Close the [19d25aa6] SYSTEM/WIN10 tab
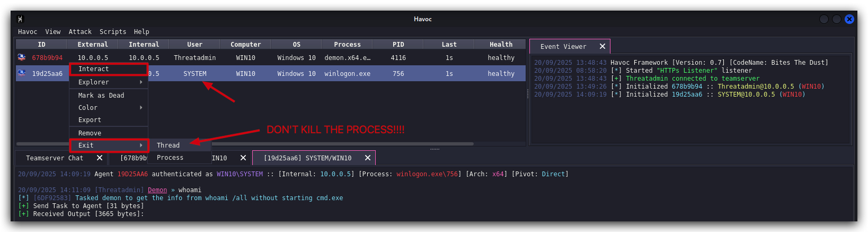868x232 pixels. tap(368, 158)
